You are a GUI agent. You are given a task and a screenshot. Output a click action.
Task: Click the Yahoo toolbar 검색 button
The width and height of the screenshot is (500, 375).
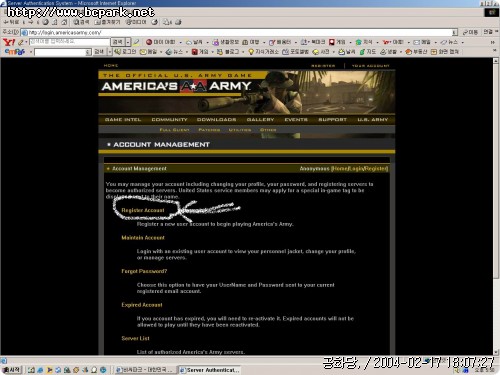point(118,42)
